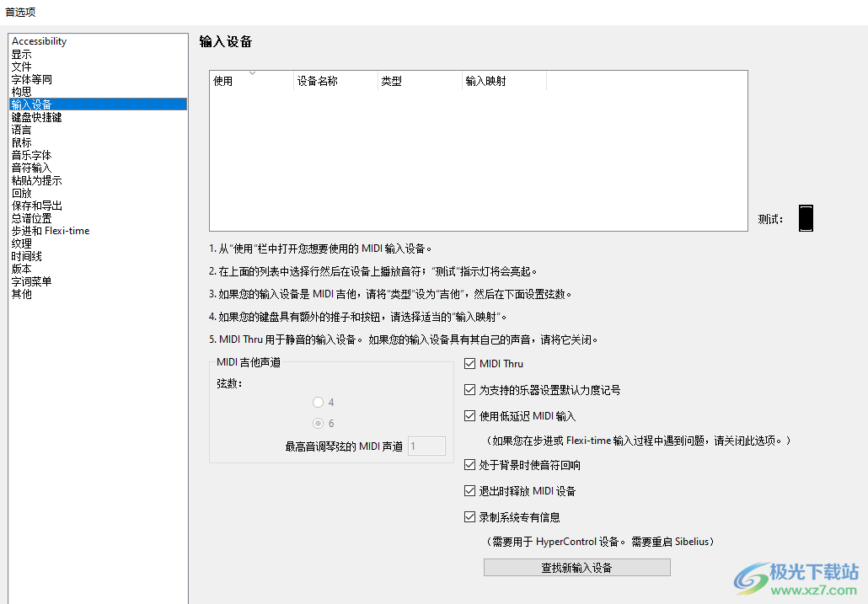Switch to the 音乐字体 page
The image size is (868, 604).
[31, 154]
